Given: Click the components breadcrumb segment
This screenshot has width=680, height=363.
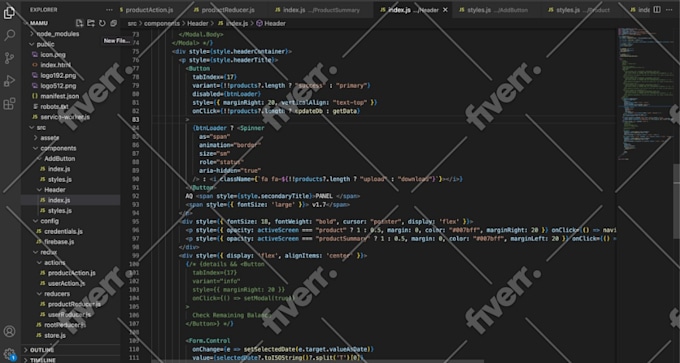Looking at the screenshot, I should (162, 23).
